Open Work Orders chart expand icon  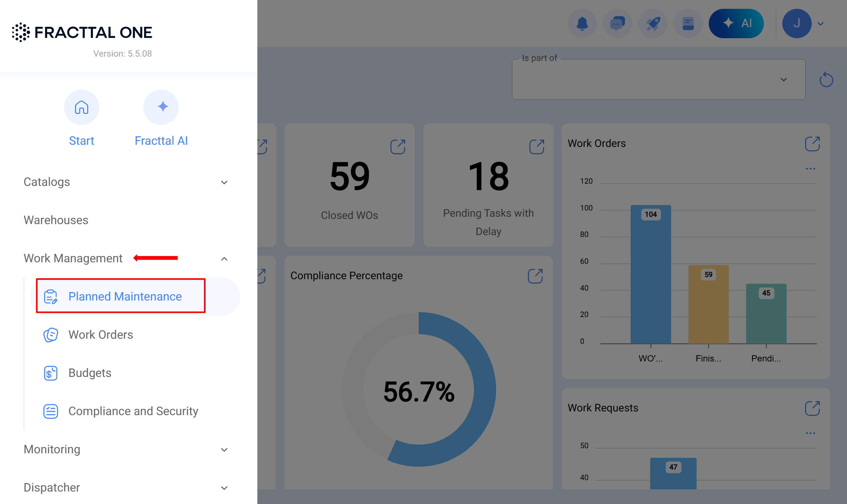pos(812,144)
